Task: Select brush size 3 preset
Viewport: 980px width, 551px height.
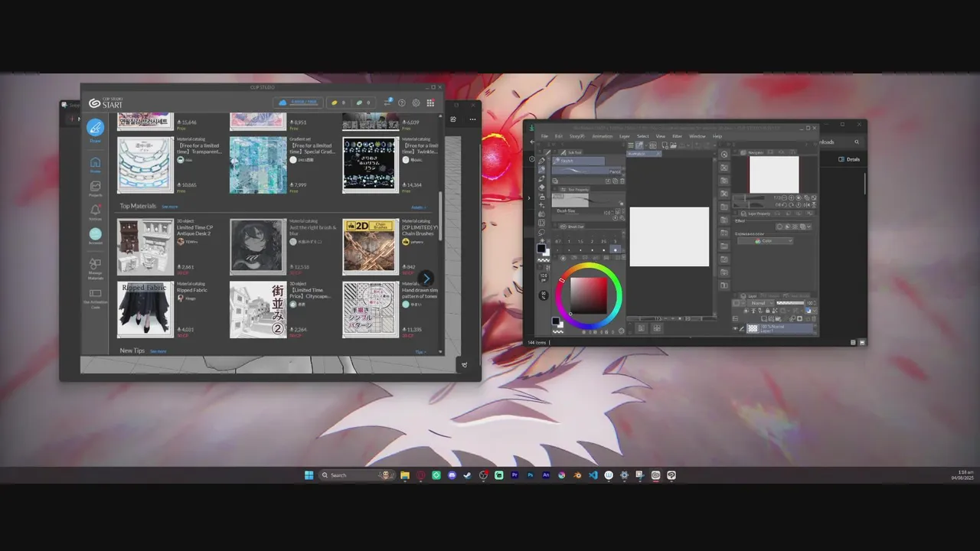Action: [615, 246]
